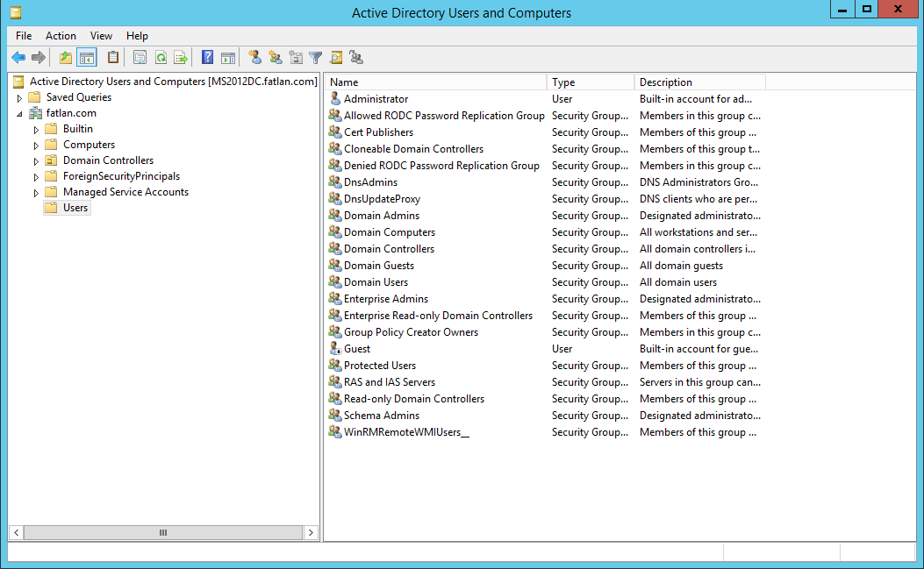Open the Help menu
The width and height of the screenshot is (924, 569).
pos(137,36)
